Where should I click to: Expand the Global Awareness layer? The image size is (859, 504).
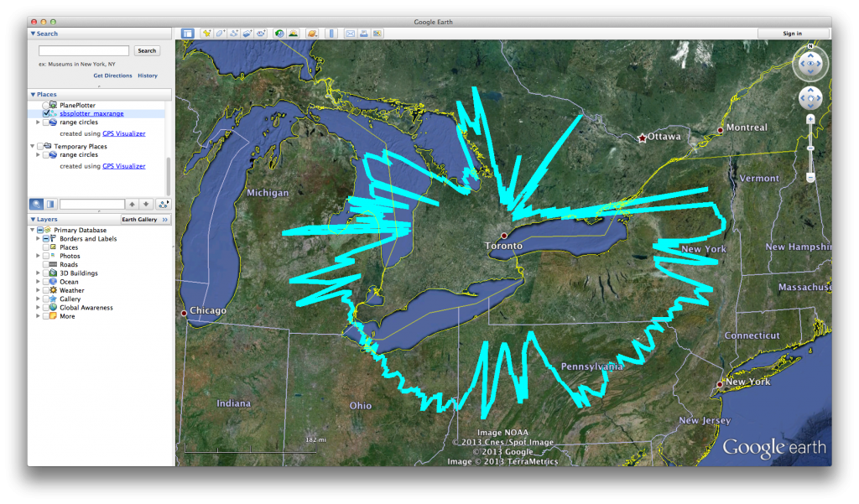tap(38, 307)
